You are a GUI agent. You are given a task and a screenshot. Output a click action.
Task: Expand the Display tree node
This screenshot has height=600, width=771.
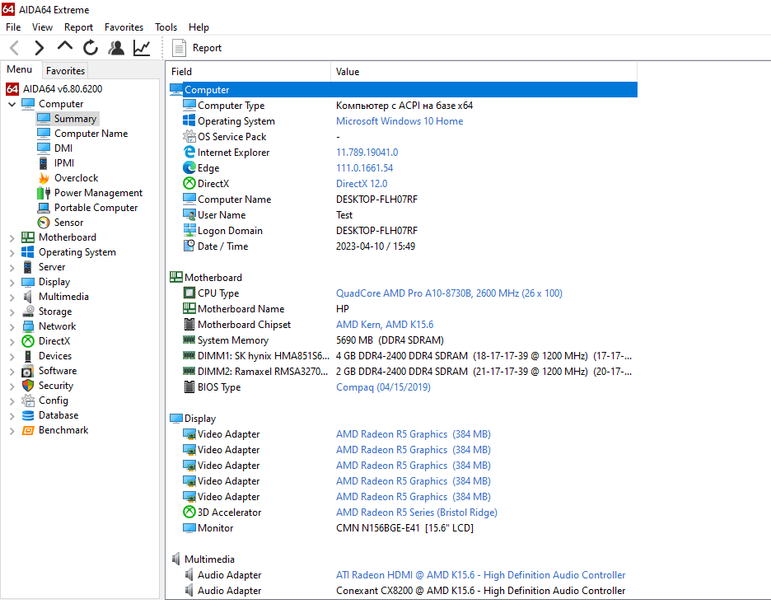click(x=12, y=282)
